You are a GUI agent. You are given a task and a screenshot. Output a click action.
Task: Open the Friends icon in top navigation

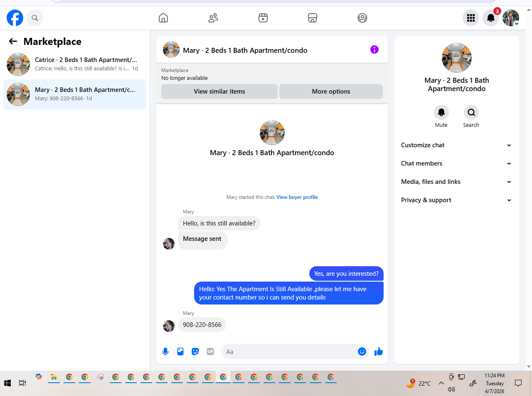[213, 18]
